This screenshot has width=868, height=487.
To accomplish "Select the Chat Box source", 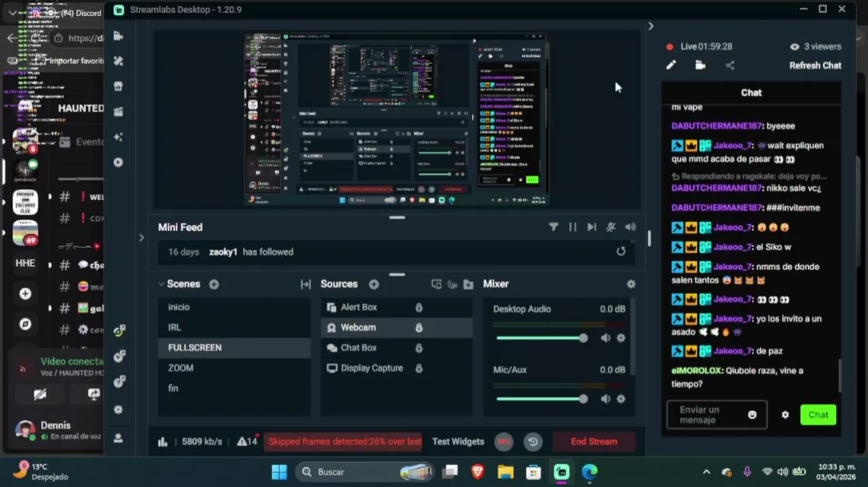I will (x=396, y=348).
